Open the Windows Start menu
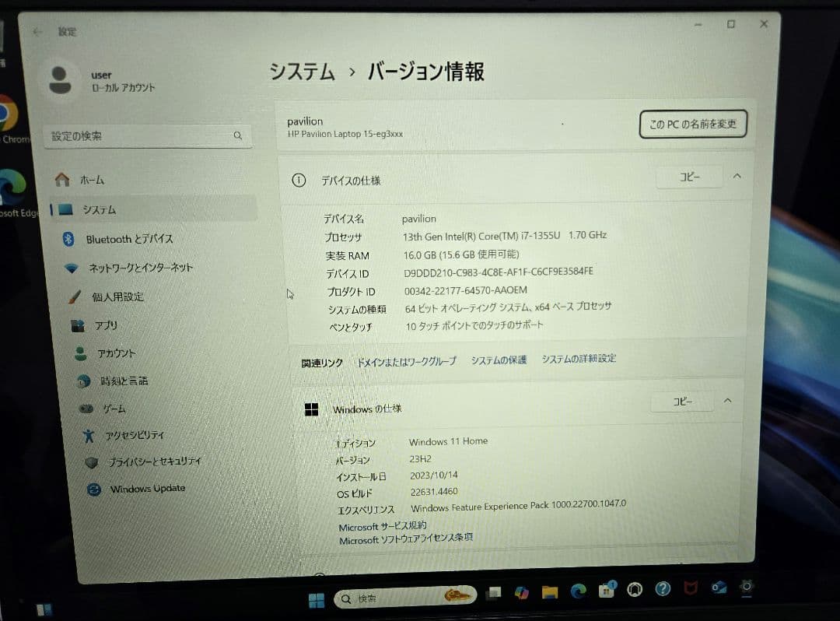Screen dimensions: 840x621 point(316,599)
